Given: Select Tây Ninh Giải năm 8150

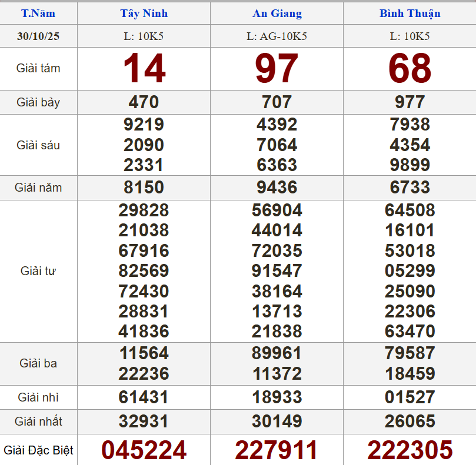Looking at the screenshot, I should (144, 188).
